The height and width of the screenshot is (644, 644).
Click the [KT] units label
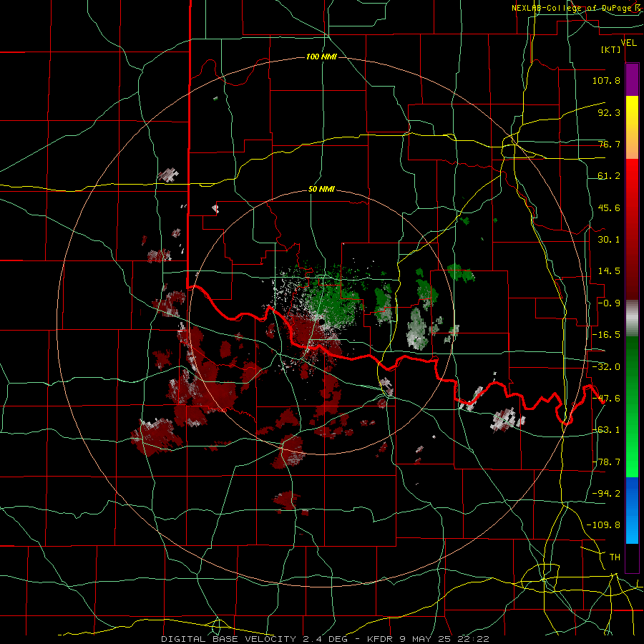pos(610,49)
